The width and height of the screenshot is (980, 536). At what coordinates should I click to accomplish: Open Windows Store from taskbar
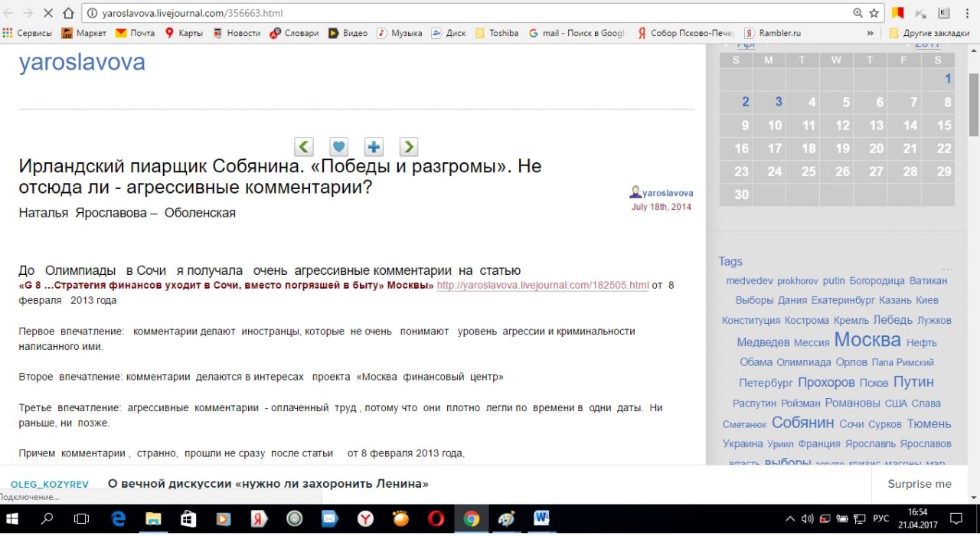188,518
